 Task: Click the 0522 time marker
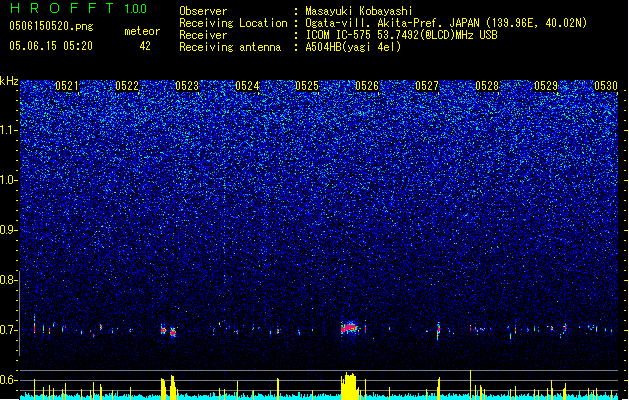click(x=127, y=86)
